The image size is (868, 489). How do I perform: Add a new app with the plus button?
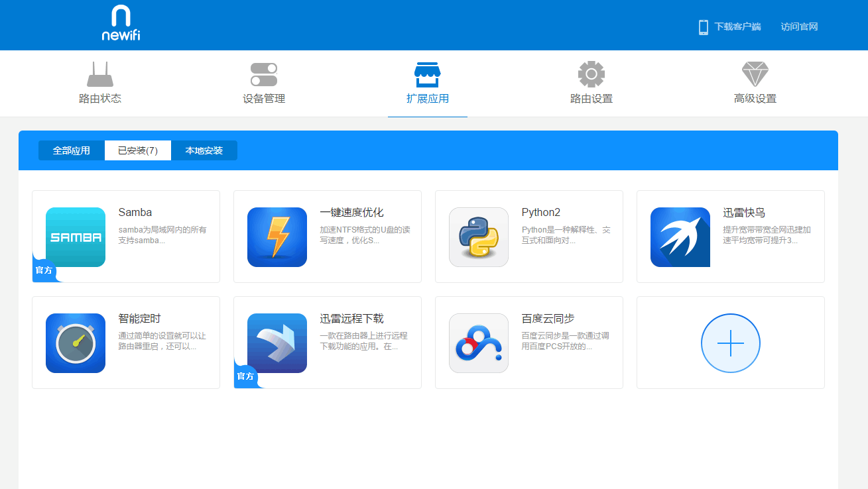click(731, 343)
